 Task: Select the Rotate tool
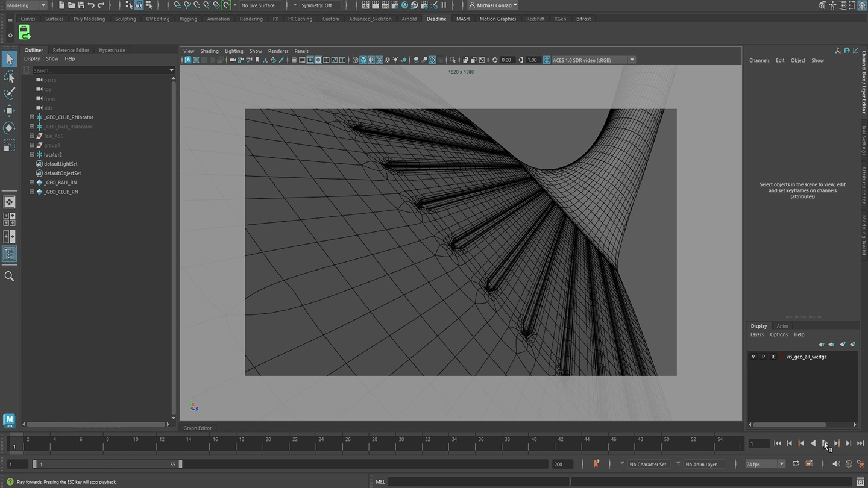pos(9,128)
